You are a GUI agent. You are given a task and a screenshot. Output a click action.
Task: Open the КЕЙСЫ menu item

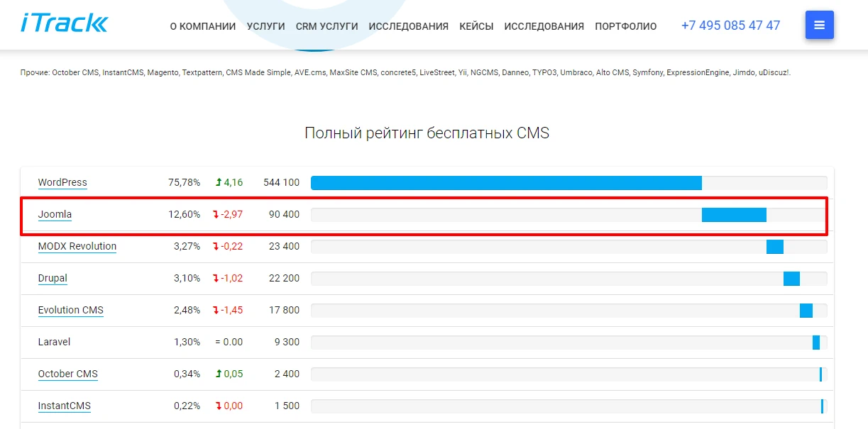(x=476, y=26)
